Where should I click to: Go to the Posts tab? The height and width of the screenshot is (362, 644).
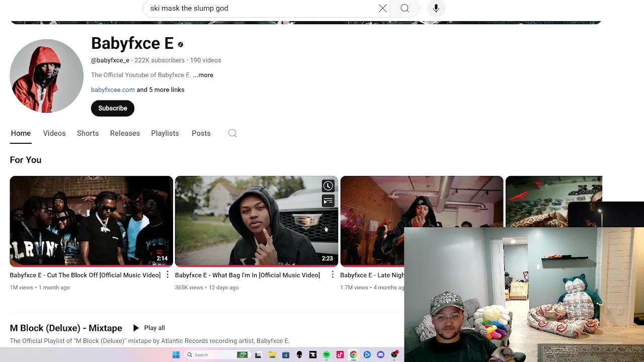[201, 133]
